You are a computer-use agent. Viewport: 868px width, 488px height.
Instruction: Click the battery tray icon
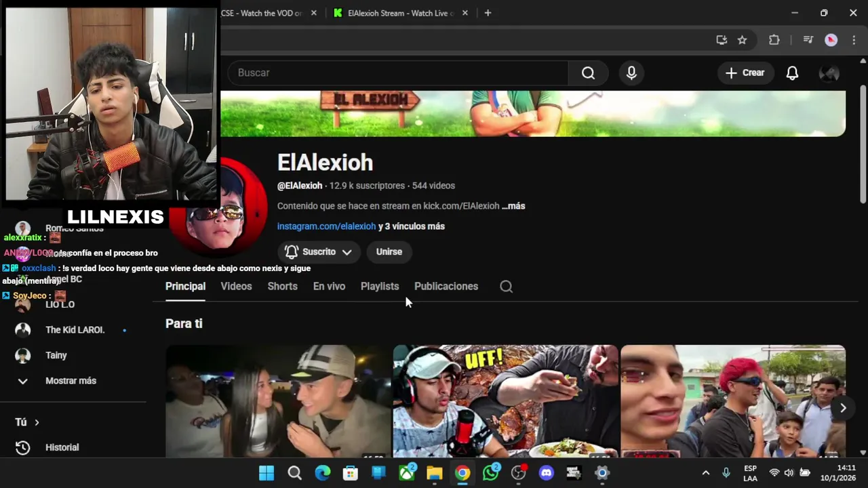805,473
